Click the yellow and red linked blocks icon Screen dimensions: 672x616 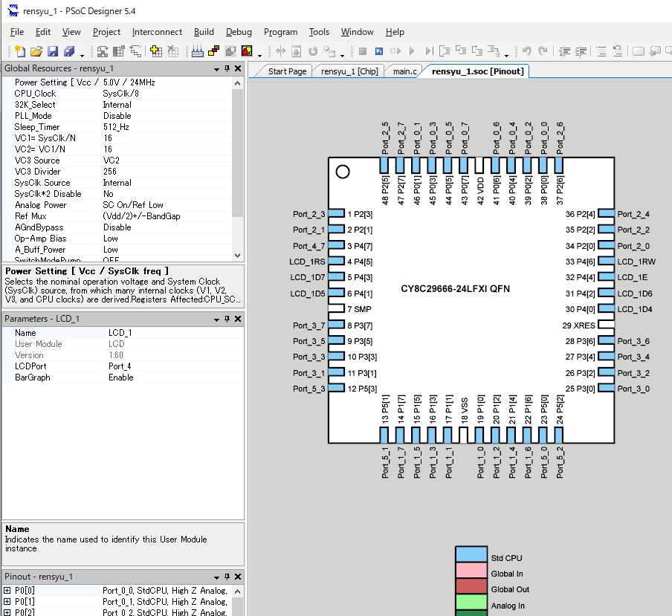pos(213,51)
